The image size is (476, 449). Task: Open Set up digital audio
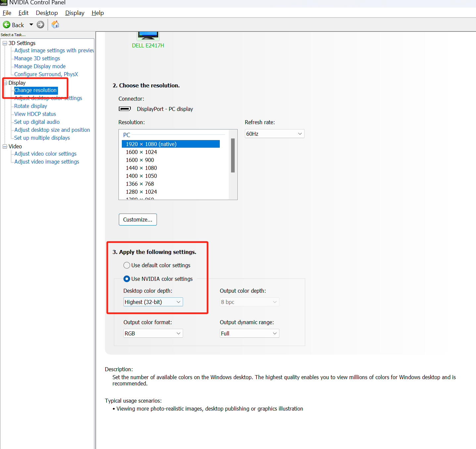pos(37,122)
